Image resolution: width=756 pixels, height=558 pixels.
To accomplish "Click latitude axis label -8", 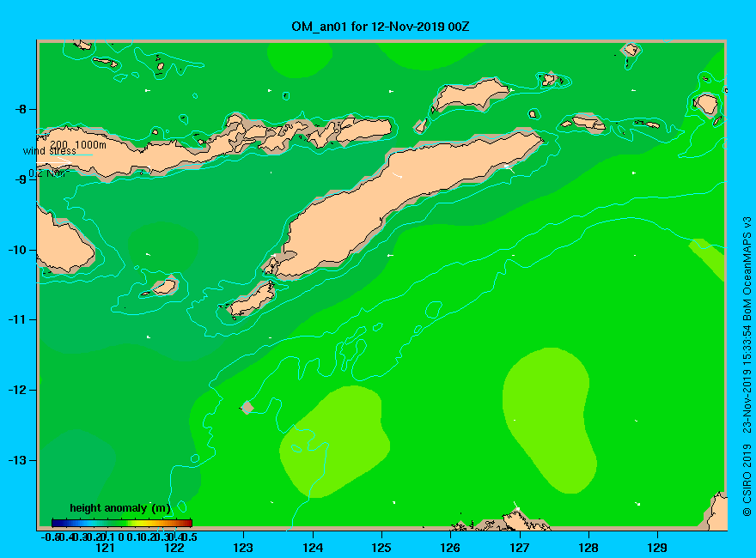I will (x=21, y=109).
